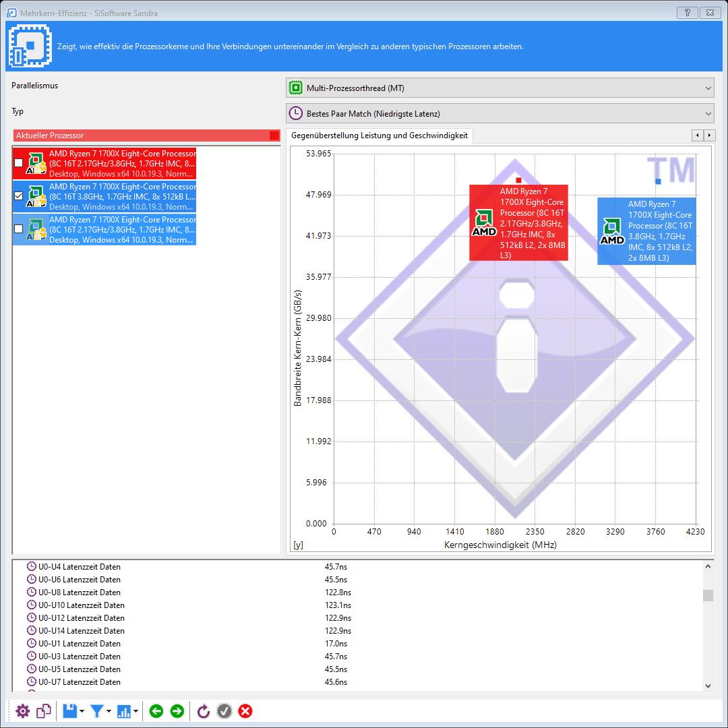Viewport: 728px width, 728px height.
Task: Click the AMD icon of third processor entry
Action: [x=36, y=229]
